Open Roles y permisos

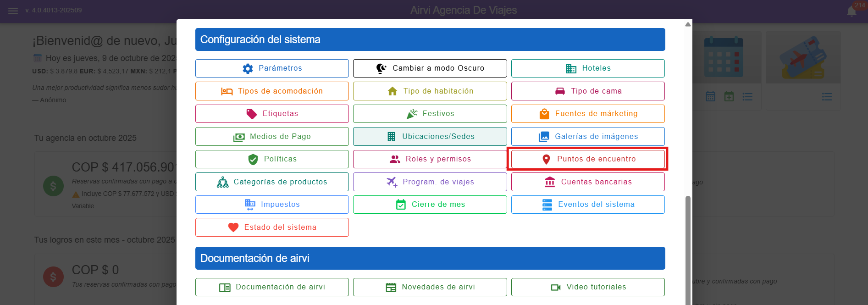point(430,159)
